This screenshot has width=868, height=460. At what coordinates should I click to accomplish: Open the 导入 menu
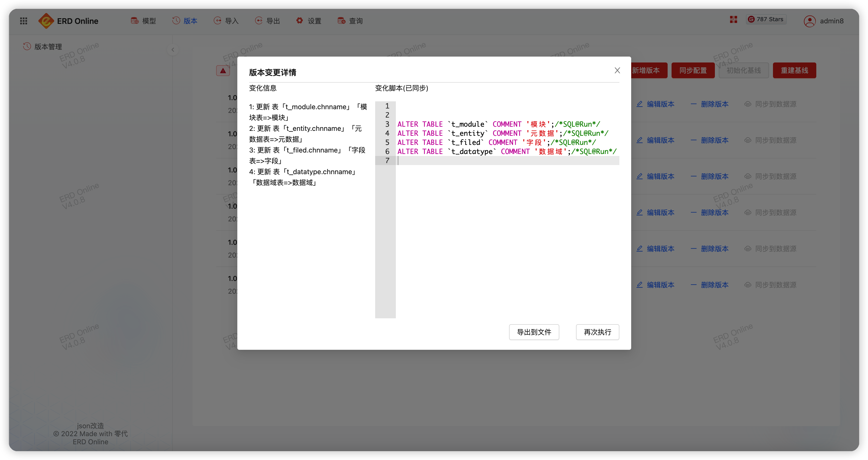pyautogui.click(x=226, y=21)
